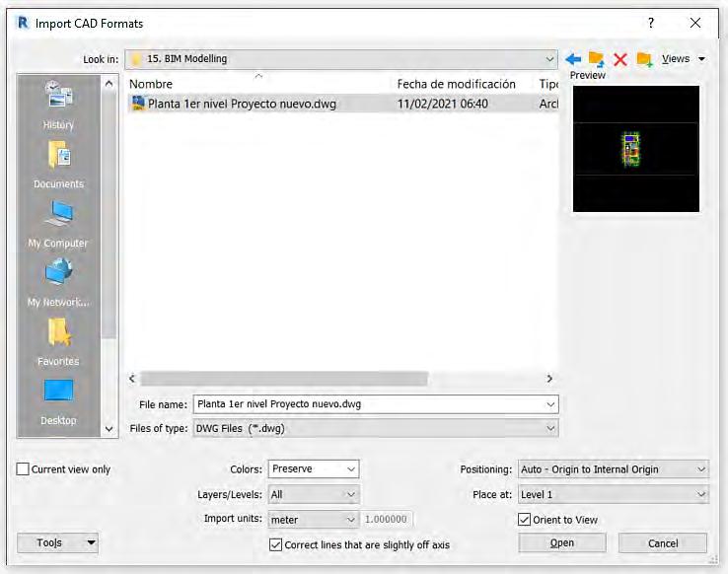Open Favorites in places bar

tap(58, 331)
